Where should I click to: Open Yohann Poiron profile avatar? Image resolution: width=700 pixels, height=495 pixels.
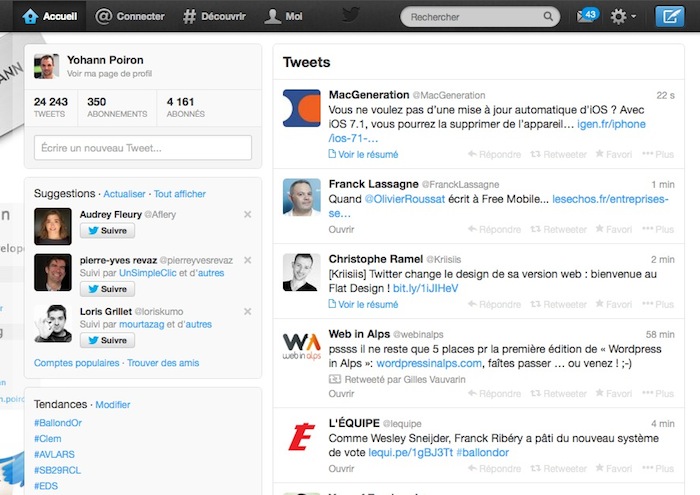(46, 66)
